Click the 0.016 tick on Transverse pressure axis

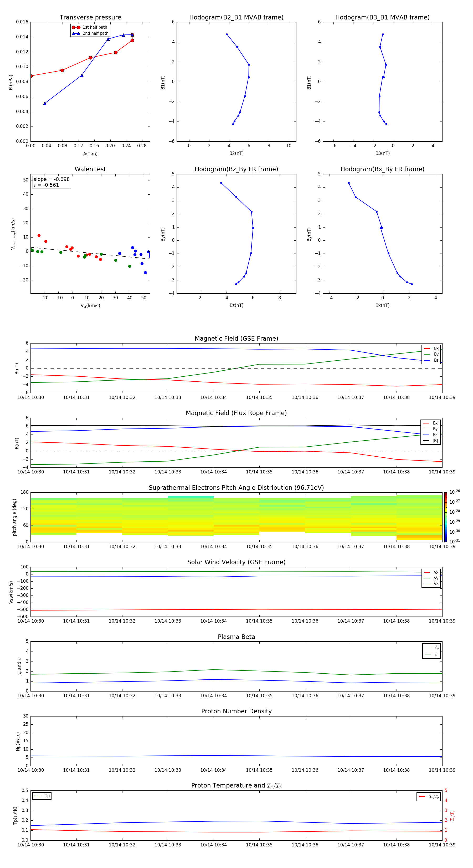click(x=22, y=22)
